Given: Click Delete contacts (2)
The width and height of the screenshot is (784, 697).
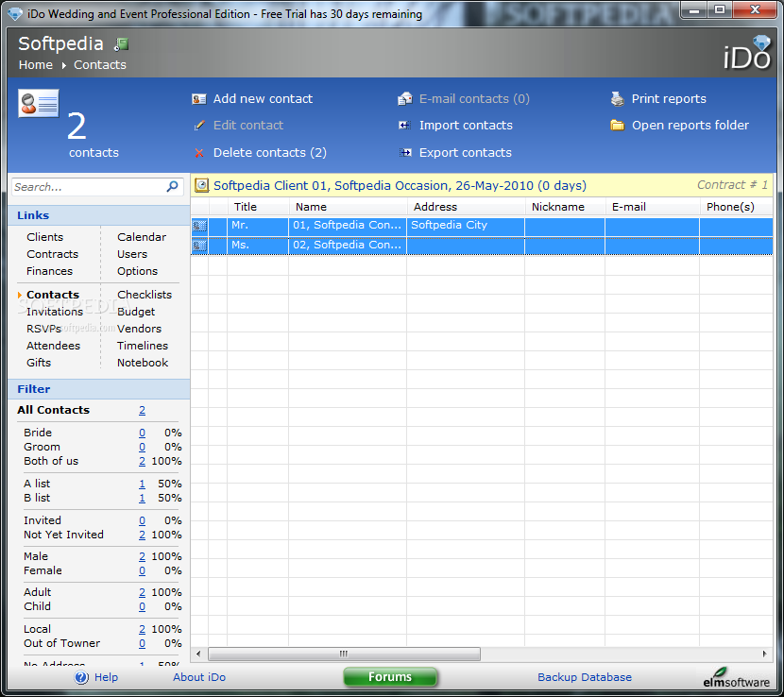Looking at the screenshot, I should pyautogui.click(x=270, y=153).
